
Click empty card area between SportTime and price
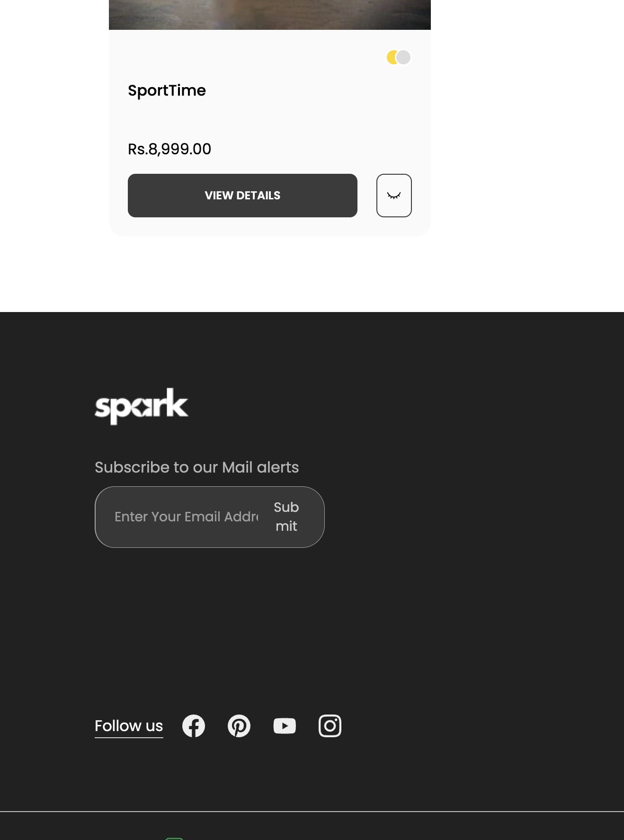click(x=270, y=119)
